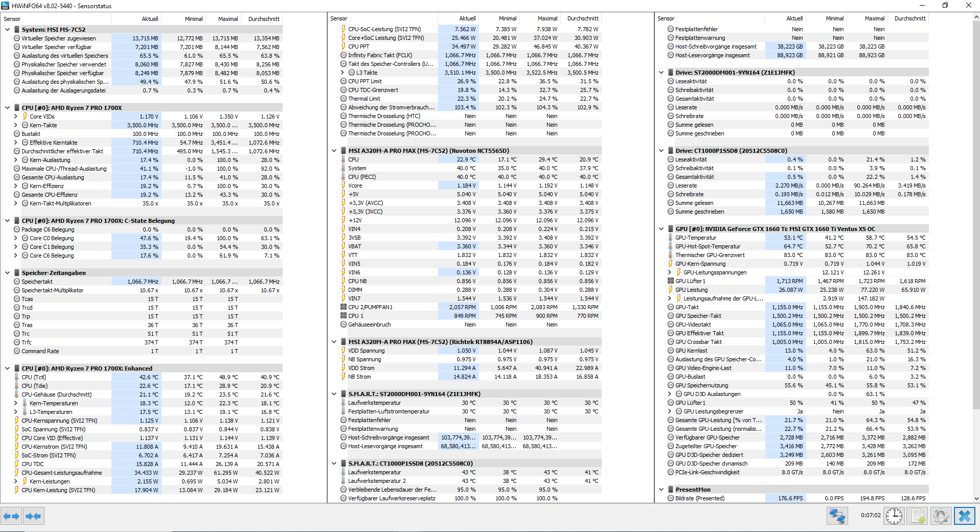This screenshot has width=980, height=532.
Task: Click the lightning icon beside Vcore
Action: [x=344, y=186]
